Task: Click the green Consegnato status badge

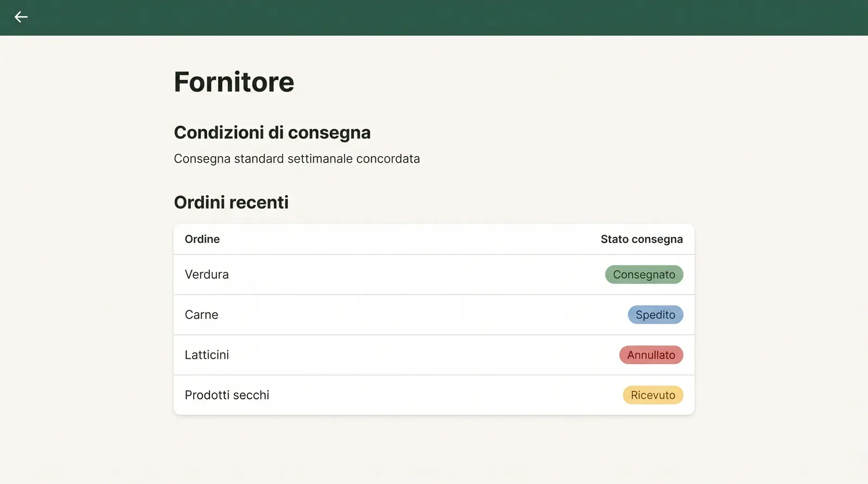Action: (x=644, y=275)
